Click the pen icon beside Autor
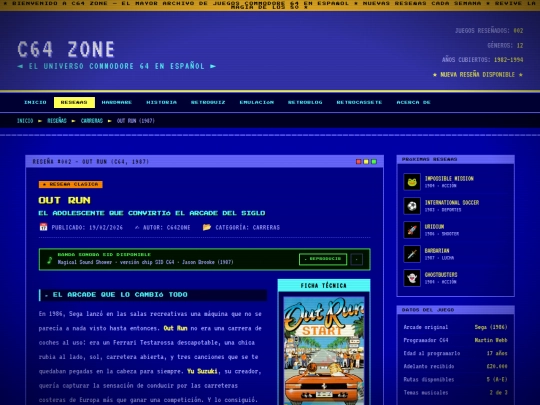The width and height of the screenshot is (540, 405). tap(137, 227)
